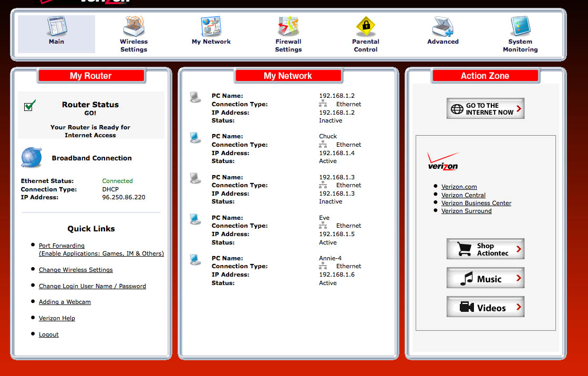Open the Port Forwarding quick link
Image resolution: width=588 pixels, height=376 pixels.
61,246
